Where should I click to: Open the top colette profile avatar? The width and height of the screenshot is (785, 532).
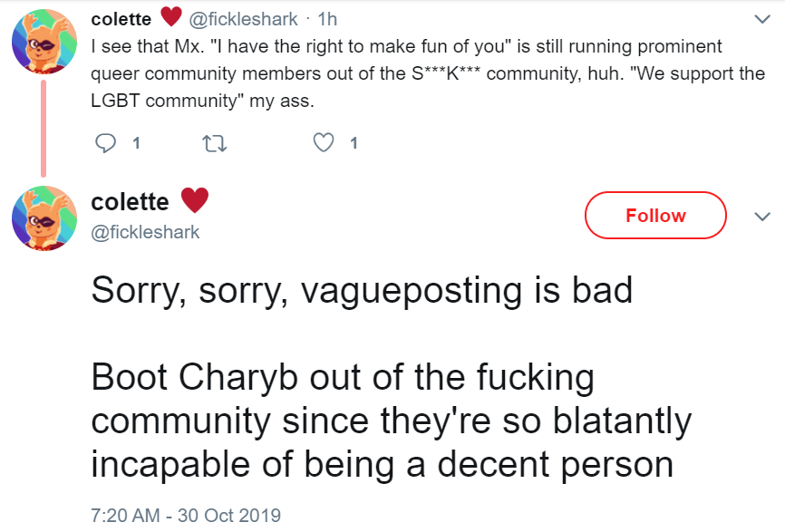pos(43,43)
